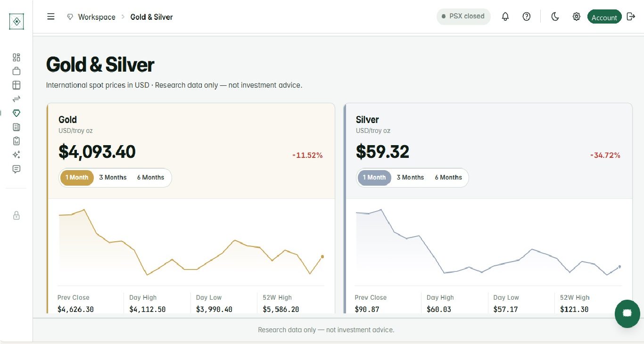Click the footer research data disclaimer

click(x=326, y=330)
